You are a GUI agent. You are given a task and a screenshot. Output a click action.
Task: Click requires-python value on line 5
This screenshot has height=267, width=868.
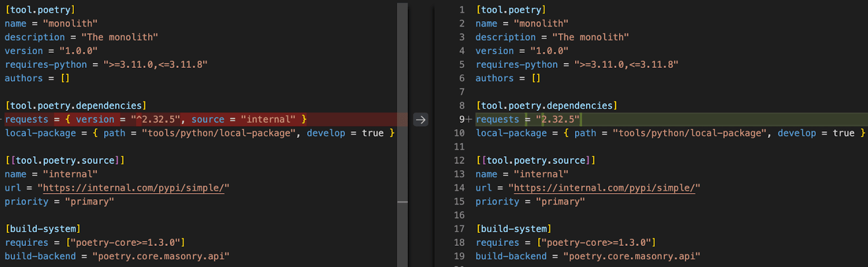(x=626, y=65)
